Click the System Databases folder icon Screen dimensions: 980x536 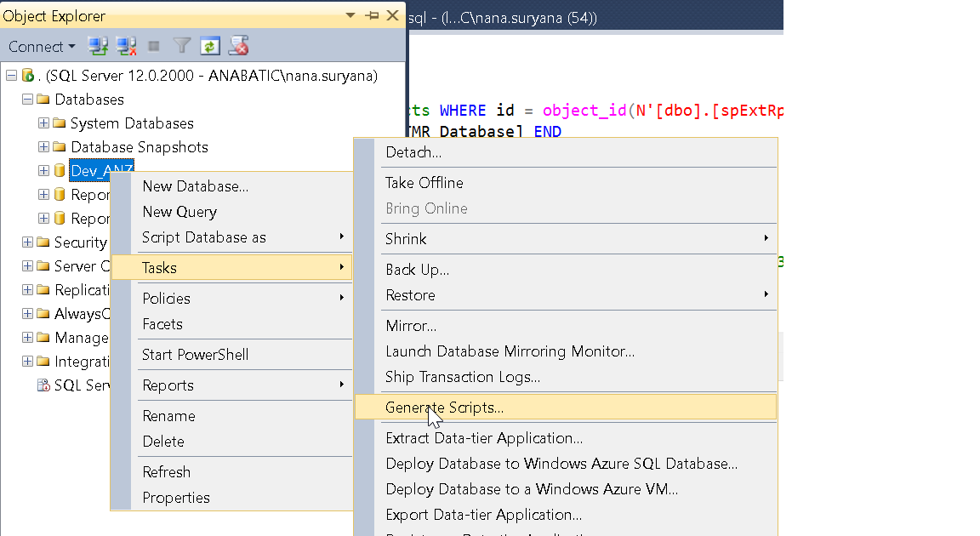pyautogui.click(x=58, y=123)
